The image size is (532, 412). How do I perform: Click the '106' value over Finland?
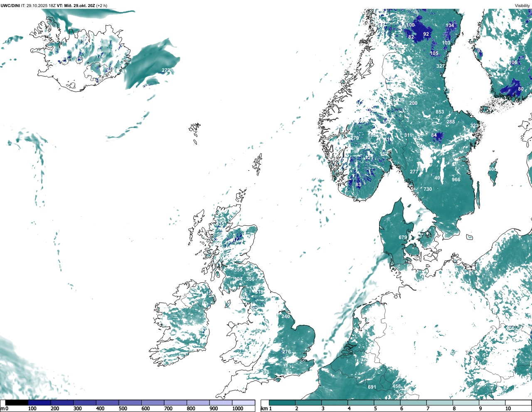click(x=513, y=62)
